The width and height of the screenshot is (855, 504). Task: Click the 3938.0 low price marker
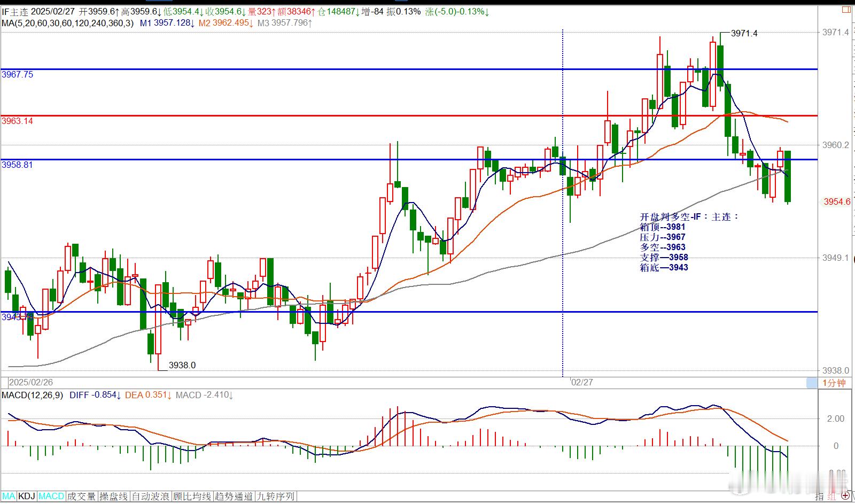tap(182, 366)
